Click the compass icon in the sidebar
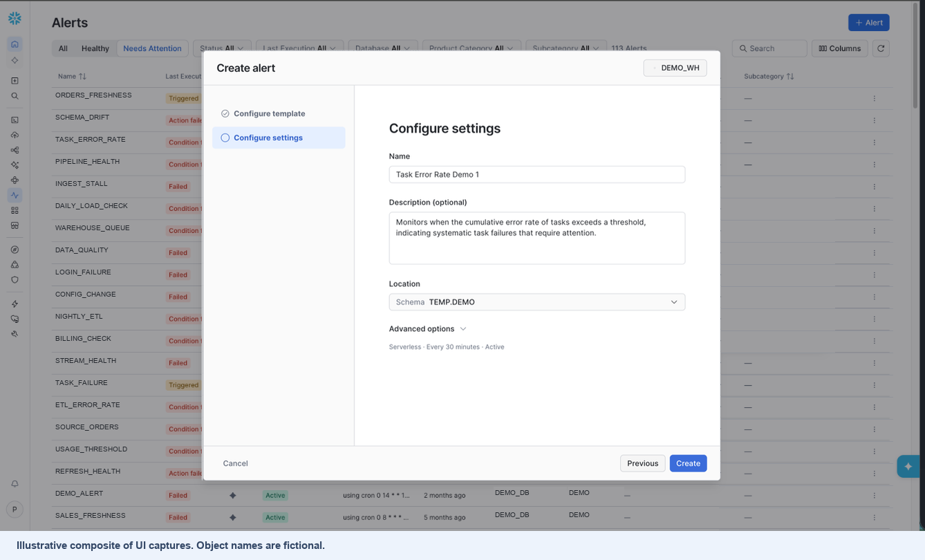Viewport: 925px width, 560px height. pos(15,250)
